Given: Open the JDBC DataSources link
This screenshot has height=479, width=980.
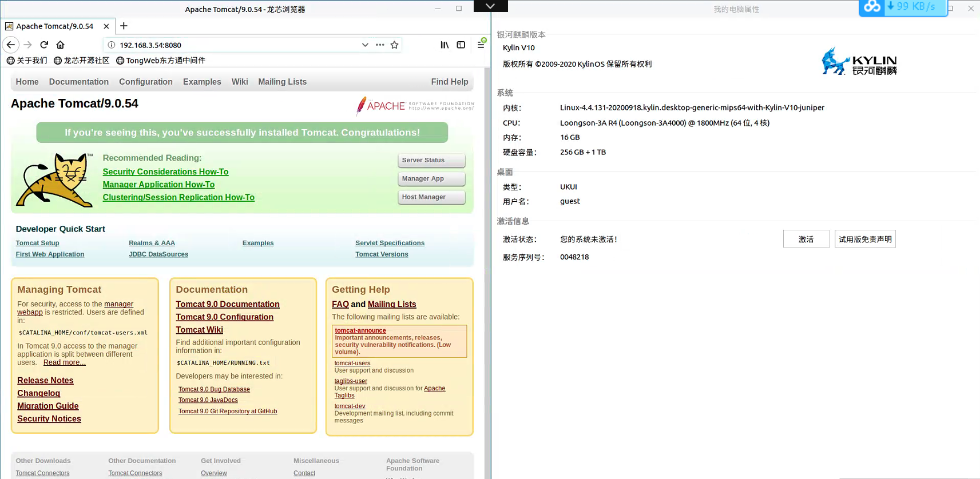Looking at the screenshot, I should tap(158, 254).
